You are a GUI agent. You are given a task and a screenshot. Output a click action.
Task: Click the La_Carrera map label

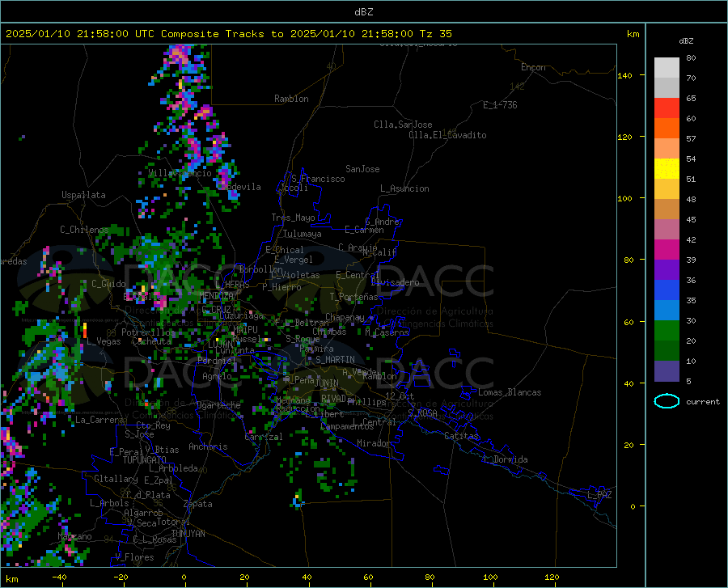(99, 420)
